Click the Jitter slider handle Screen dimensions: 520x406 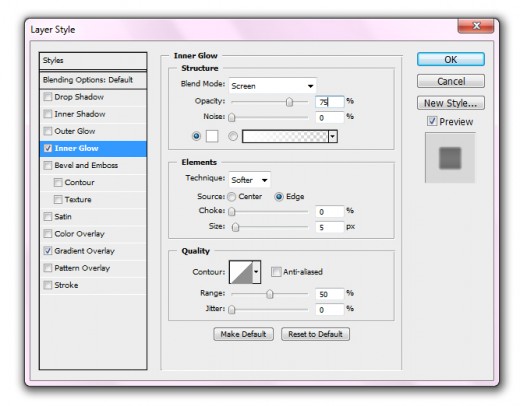[x=232, y=309]
